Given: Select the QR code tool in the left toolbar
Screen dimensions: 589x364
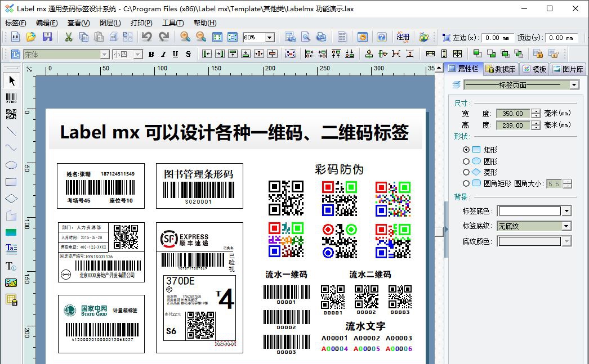Looking at the screenshot, I should (x=10, y=114).
